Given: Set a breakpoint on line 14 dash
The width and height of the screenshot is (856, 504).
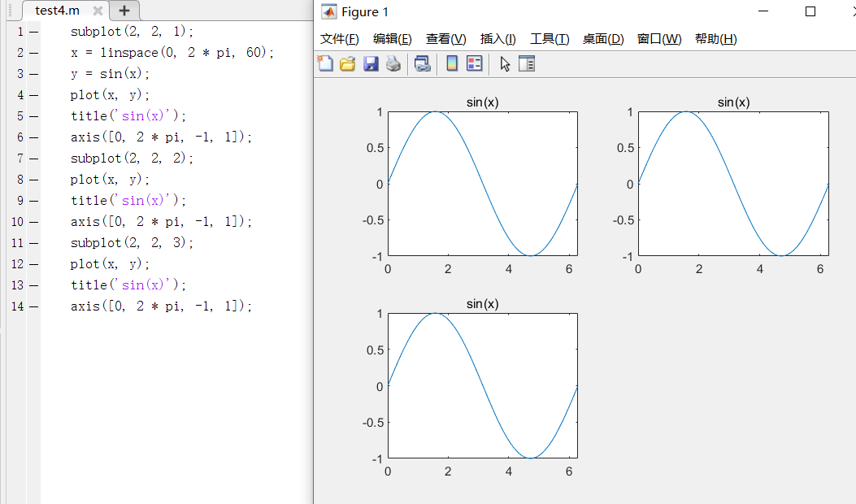Looking at the screenshot, I should [34, 306].
